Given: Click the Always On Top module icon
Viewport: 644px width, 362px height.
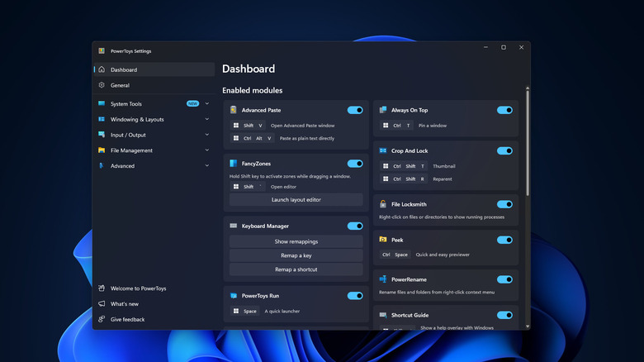Looking at the screenshot, I should coord(384,110).
